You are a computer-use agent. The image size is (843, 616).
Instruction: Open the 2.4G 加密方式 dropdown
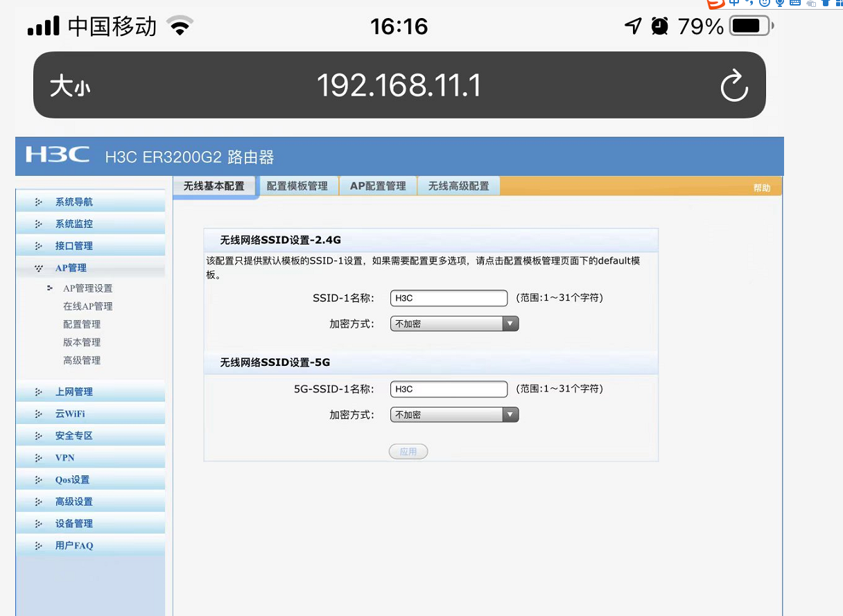(454, 324)
